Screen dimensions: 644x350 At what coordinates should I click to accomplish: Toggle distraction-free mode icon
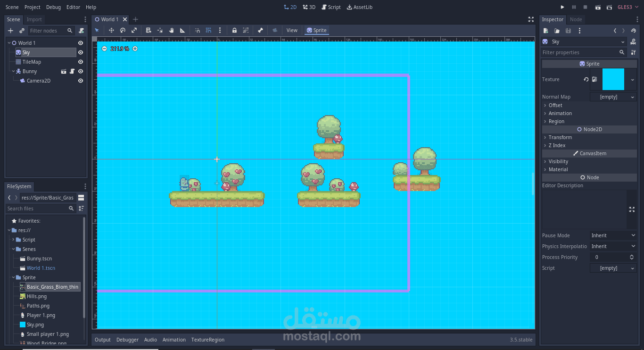pyautogui.click(x=531, y=19)
